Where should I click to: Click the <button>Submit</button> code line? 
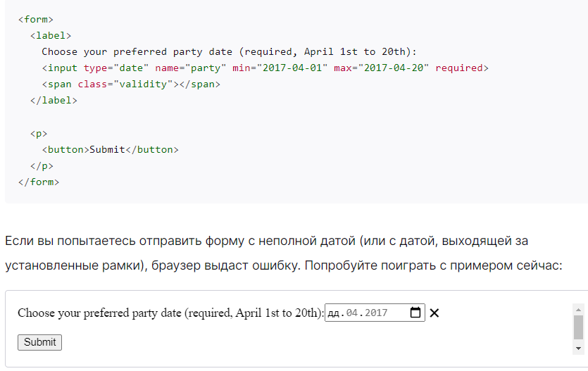point(111,149)
